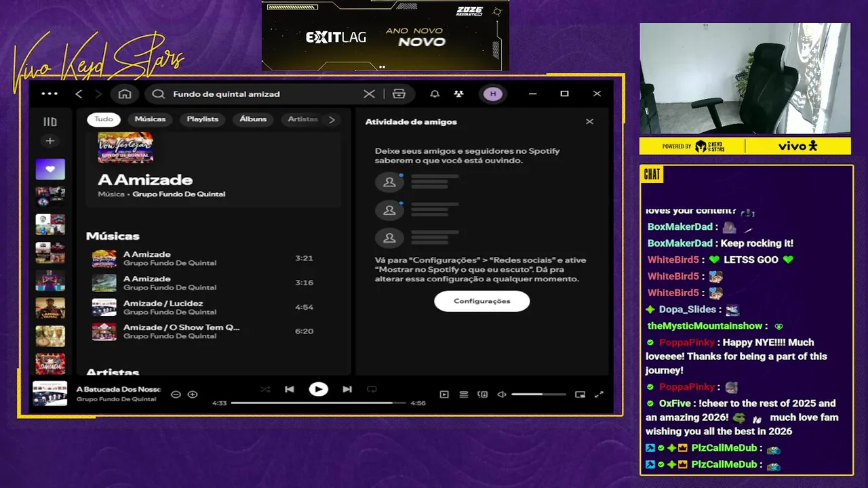
Task: Play the A Amizade track lasting 3:21
Action: coord(214,258)
